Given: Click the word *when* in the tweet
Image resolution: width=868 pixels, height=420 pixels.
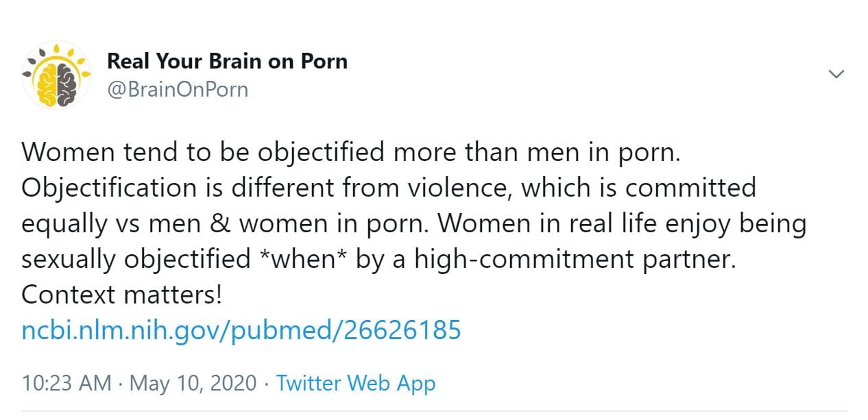Looking at the screenshot, I should (x=303, y=259).
